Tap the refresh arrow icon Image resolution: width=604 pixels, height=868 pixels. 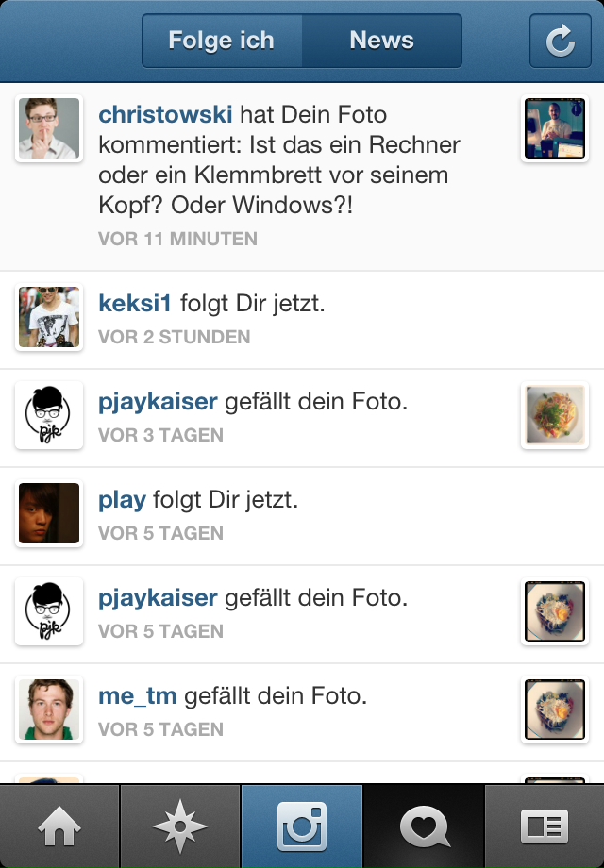click(561, 41)
